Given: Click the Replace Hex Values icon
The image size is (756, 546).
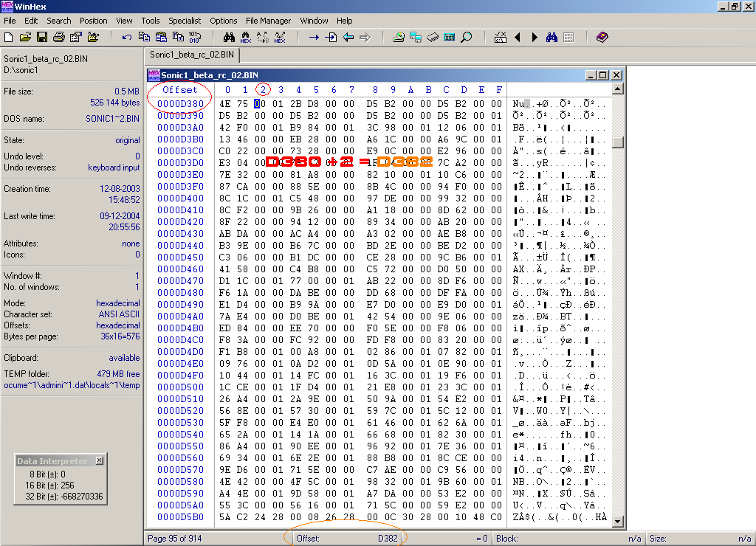Looking at the screenshot, I should coord(280,37).
